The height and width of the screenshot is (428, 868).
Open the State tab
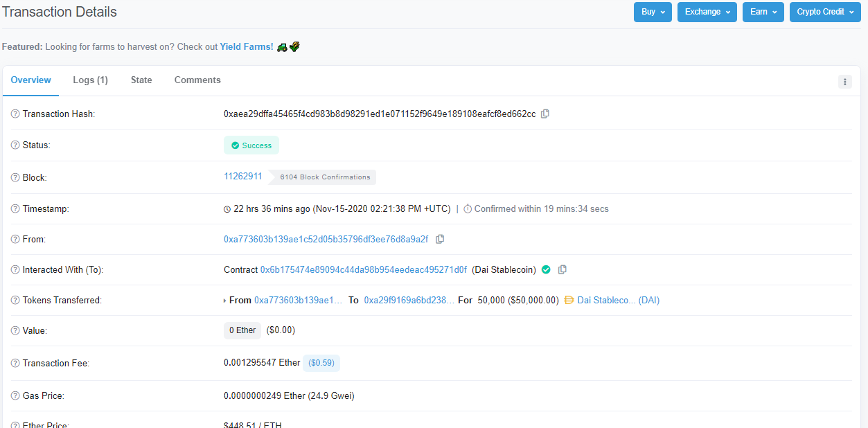point(141,80)
